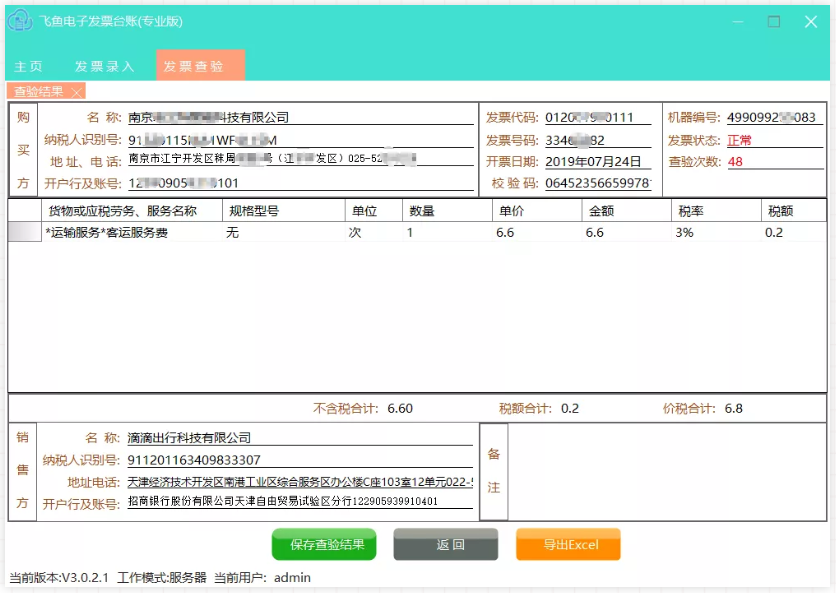Image resolution: width=836 pixels, height=593 pixels.
Task: Click seller 地址电话 field
Action: [300, 482]
